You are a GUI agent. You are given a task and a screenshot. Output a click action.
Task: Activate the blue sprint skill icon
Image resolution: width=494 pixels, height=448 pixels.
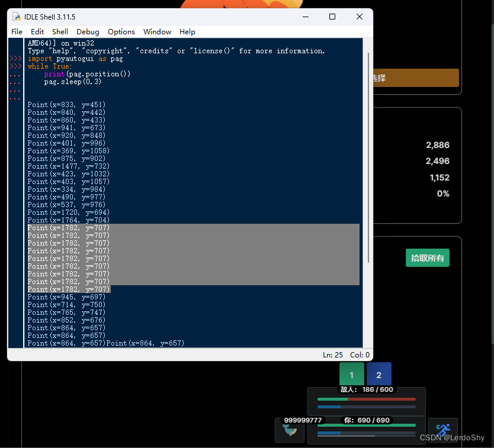point(443,431)
